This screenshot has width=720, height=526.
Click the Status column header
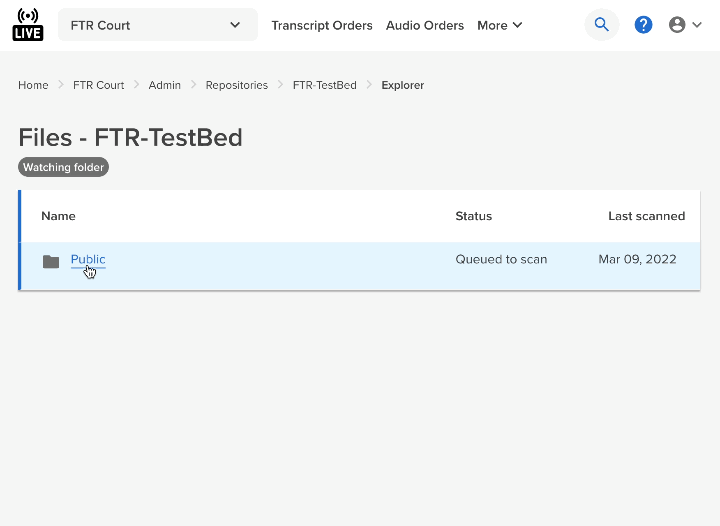(x=473, y=216)
